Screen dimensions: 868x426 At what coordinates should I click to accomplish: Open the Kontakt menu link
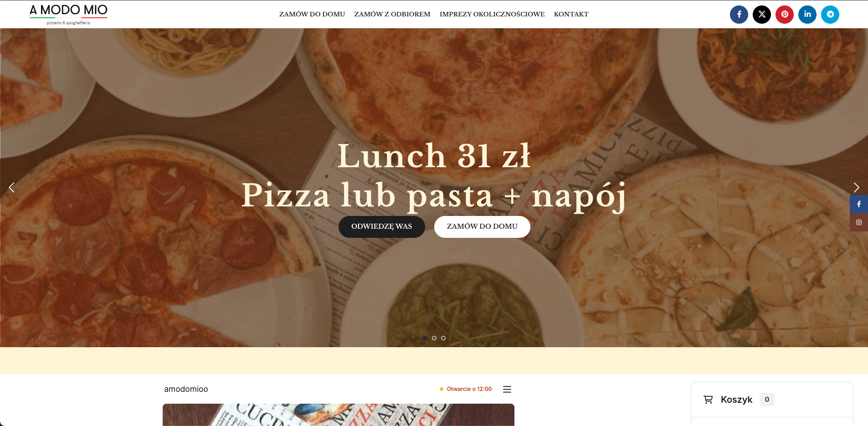point(571,14)
